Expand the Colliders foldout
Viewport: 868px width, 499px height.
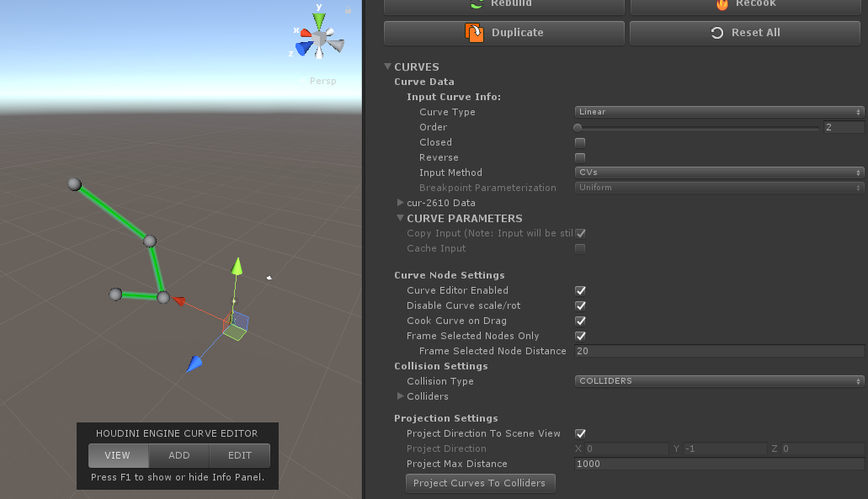coord(401,396)
